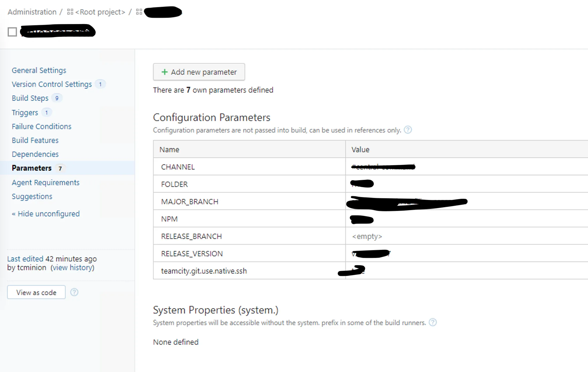This screenshot has height=372, width=588.
Task: Click Administration breadcrumb link
Action: (x=32, y=12)
